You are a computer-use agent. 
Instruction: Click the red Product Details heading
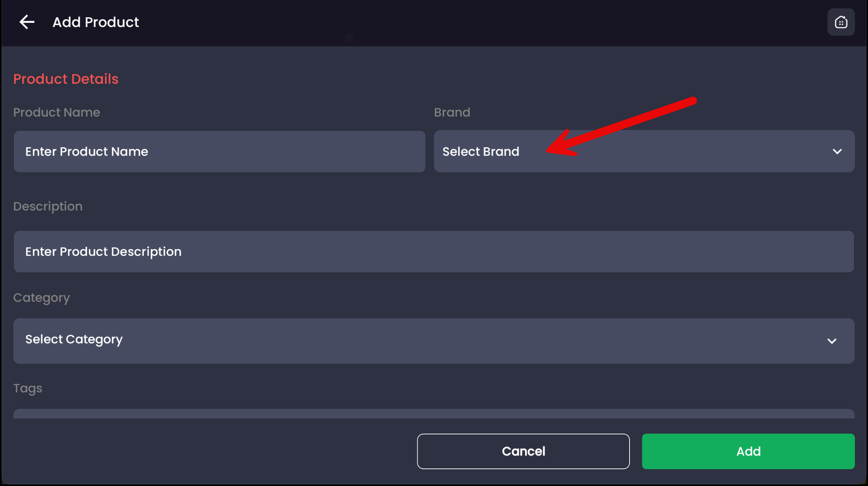[x=66, y=79]
